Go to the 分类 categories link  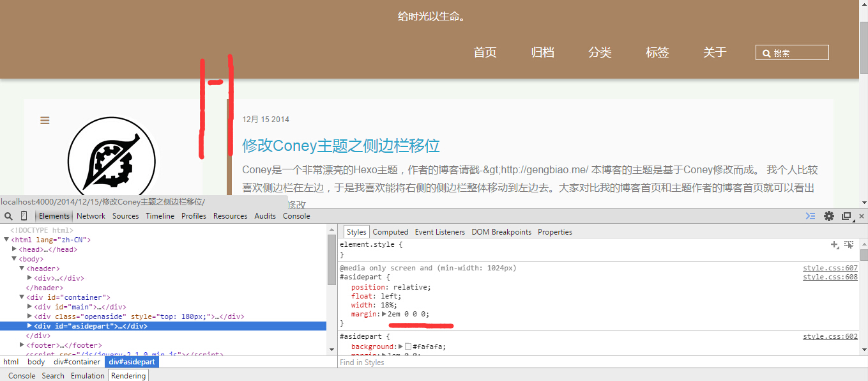600,52
